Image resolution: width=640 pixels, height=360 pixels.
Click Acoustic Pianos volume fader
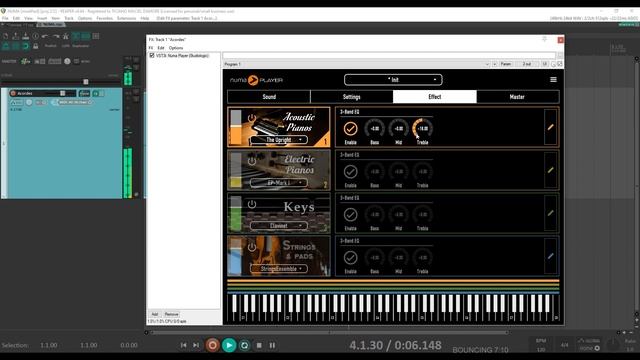pyautogui.click(x=236, y=127)
